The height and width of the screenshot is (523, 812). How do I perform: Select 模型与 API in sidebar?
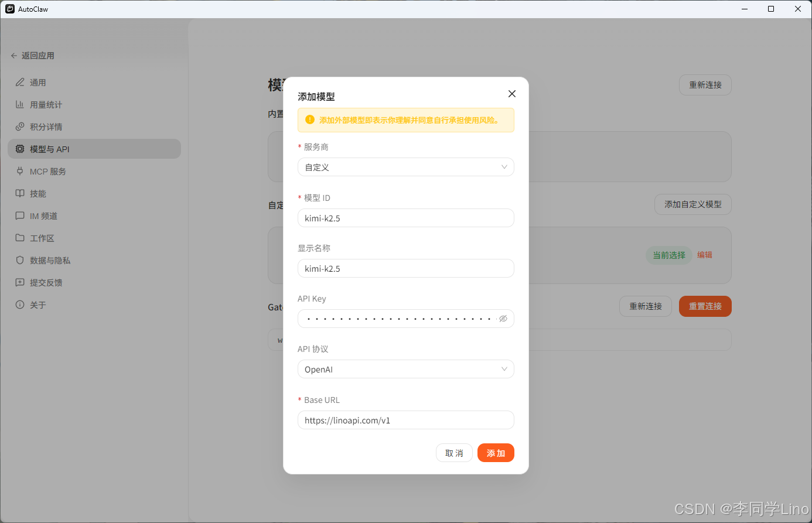(94, 149)
